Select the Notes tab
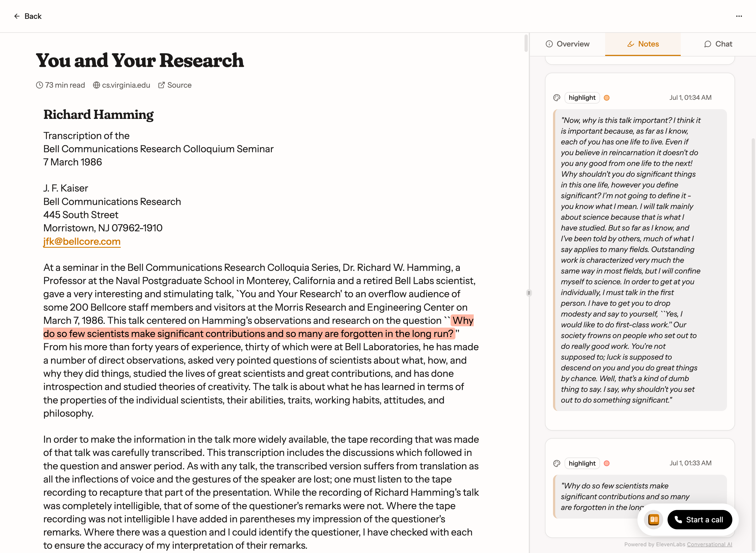756x553 pixels. point(643,44)
